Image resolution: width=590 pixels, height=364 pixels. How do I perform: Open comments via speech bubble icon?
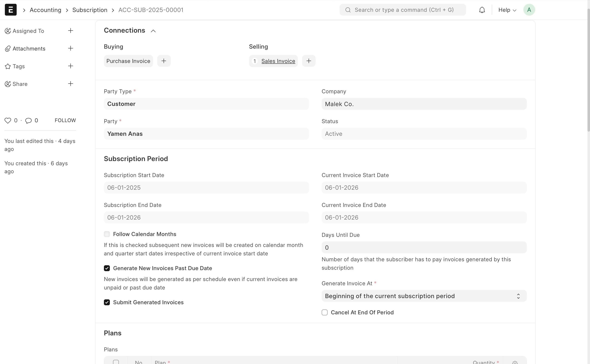pyautogui.click(x=28, y=120)
